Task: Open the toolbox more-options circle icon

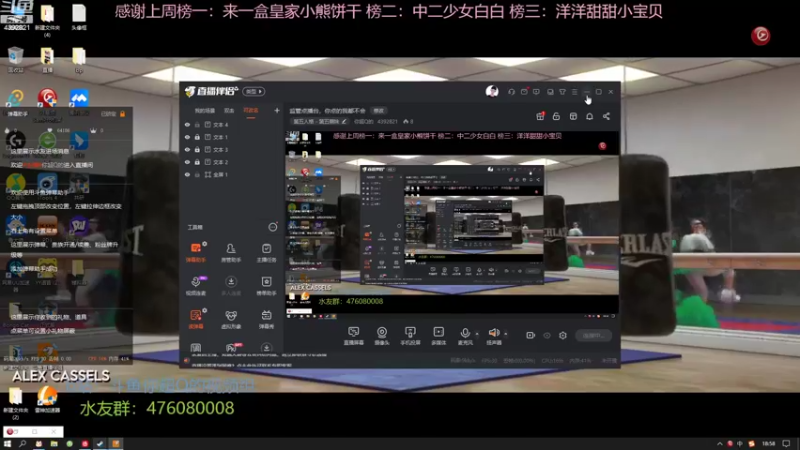Action: 273,227
